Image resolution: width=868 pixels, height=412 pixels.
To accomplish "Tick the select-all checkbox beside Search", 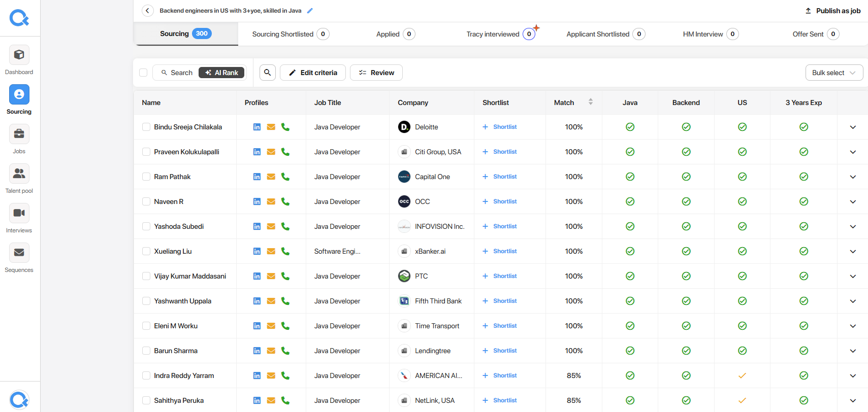I will click(x=143, y=73).
